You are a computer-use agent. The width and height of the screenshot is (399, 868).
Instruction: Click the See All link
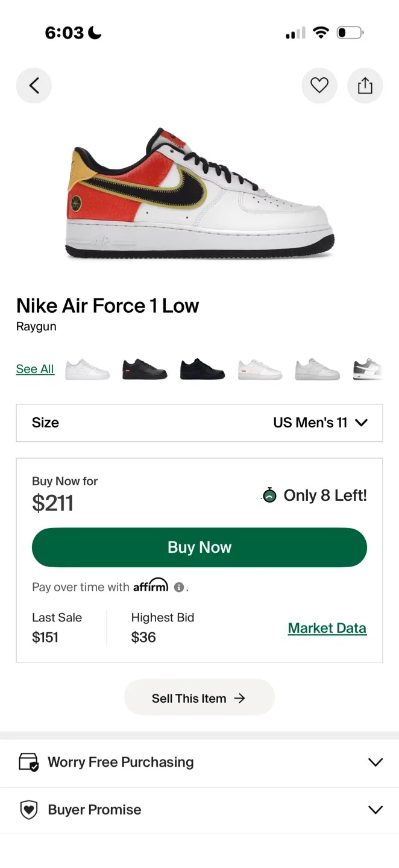(35, 368)
